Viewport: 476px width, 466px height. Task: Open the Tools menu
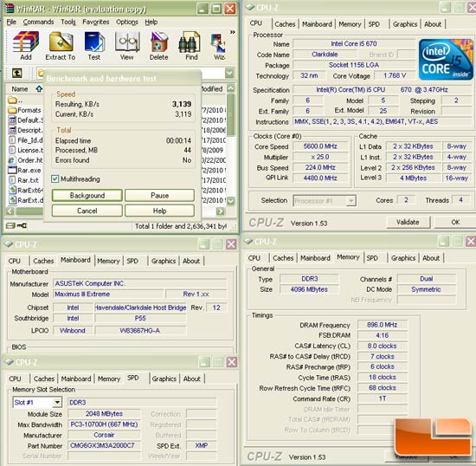pyautogui.click(x=68, y=23)
